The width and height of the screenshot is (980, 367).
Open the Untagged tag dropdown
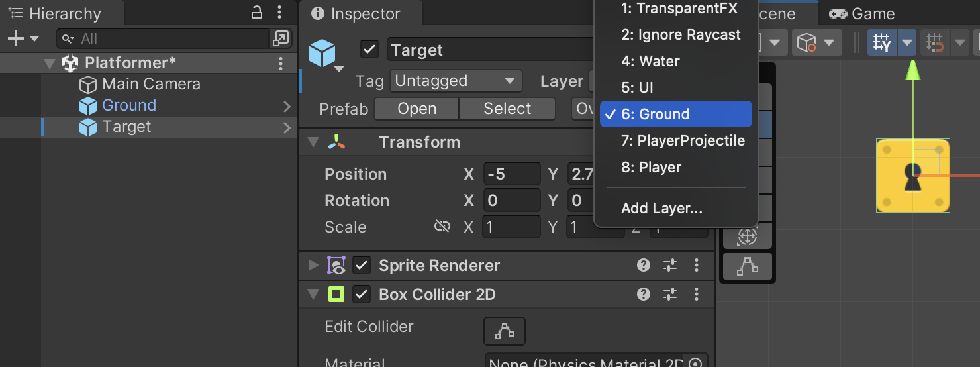(455, 81)
